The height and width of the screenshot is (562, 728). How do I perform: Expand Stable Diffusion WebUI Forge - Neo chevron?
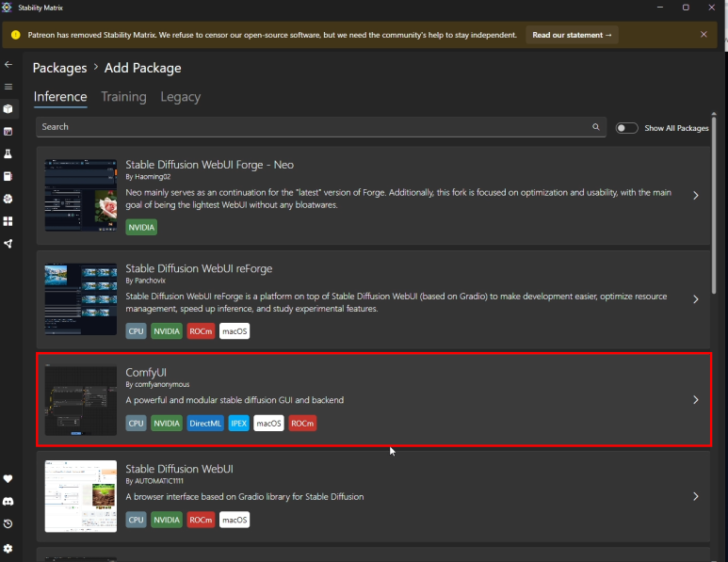(695, 196)
